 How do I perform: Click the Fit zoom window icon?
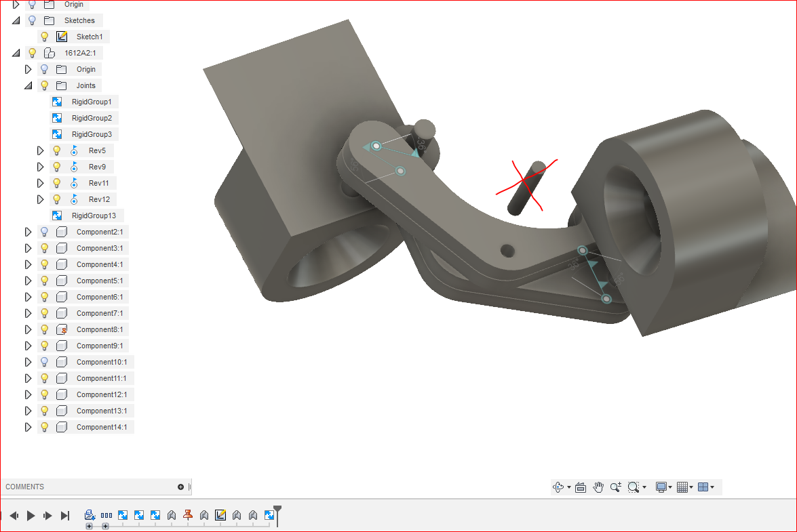(634, 487)
